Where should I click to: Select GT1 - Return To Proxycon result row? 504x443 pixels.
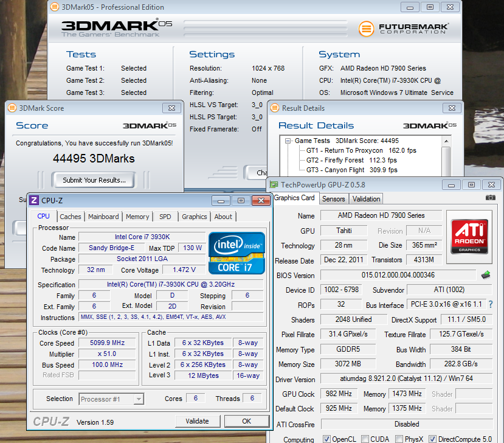361,150
